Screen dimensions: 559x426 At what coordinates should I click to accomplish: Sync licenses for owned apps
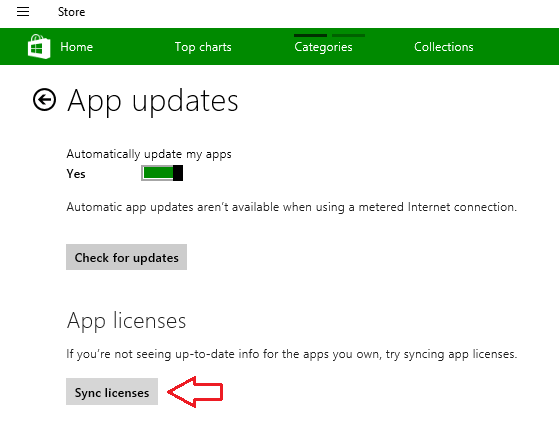pos(112,392)
